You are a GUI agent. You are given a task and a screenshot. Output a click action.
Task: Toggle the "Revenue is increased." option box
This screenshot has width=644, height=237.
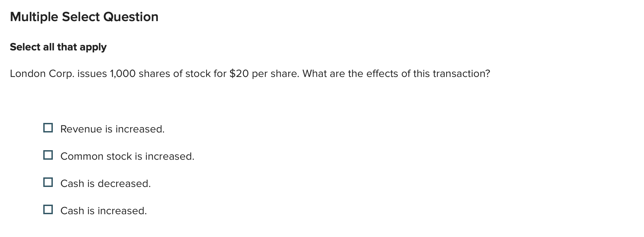(x=48, y=127)
